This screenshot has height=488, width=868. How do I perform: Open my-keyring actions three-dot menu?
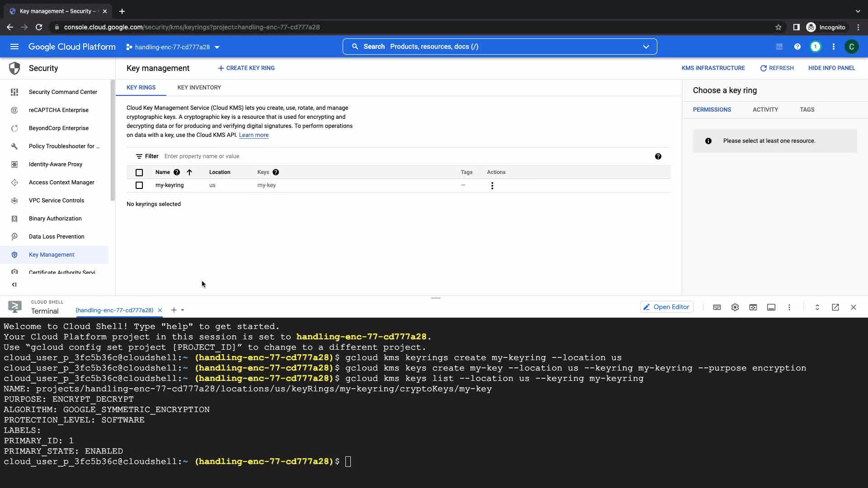pyautogui.click(x=492, y=186)
